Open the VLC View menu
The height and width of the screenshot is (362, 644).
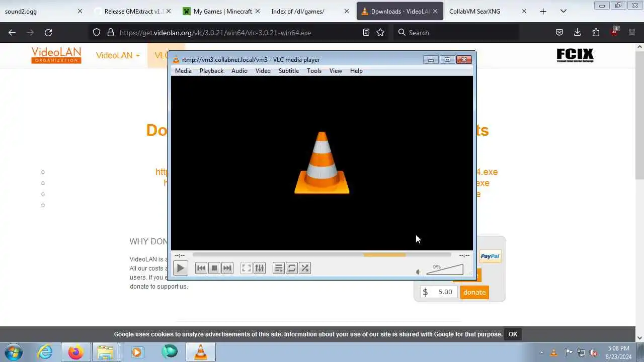(336, 71)
